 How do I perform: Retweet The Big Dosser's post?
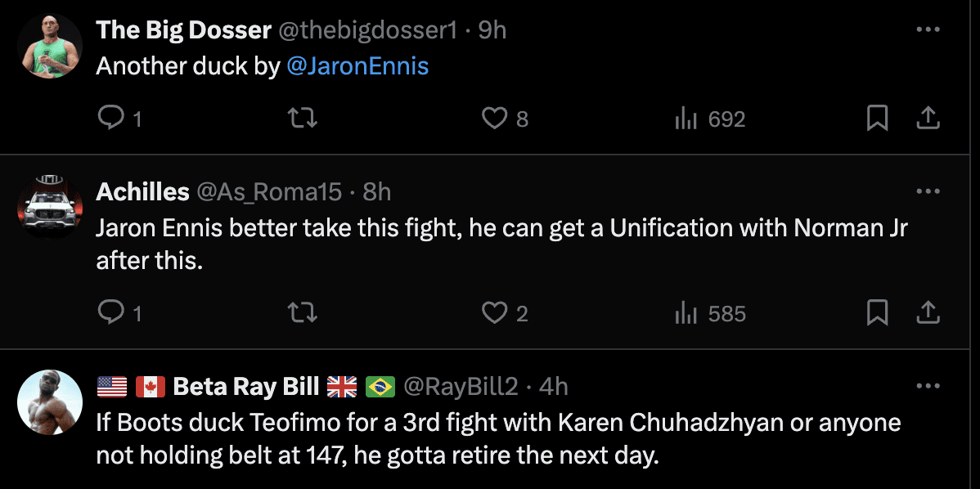(304, 119)
